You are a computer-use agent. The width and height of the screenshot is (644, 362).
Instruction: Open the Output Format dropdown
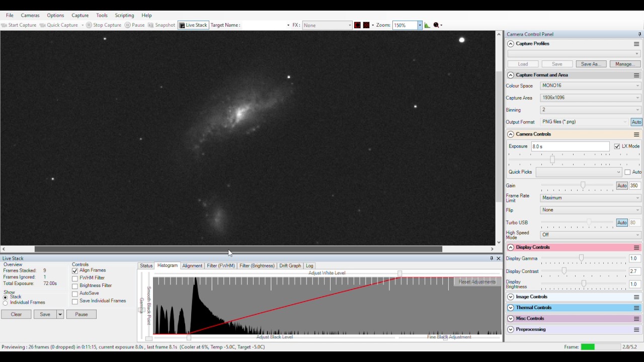(585, 122)
